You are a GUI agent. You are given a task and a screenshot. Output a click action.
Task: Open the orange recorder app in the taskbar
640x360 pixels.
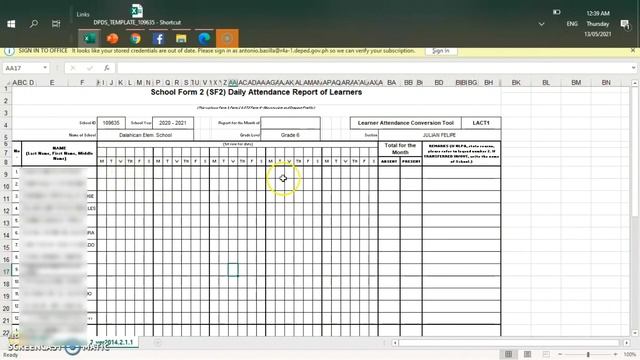point(227,38)
